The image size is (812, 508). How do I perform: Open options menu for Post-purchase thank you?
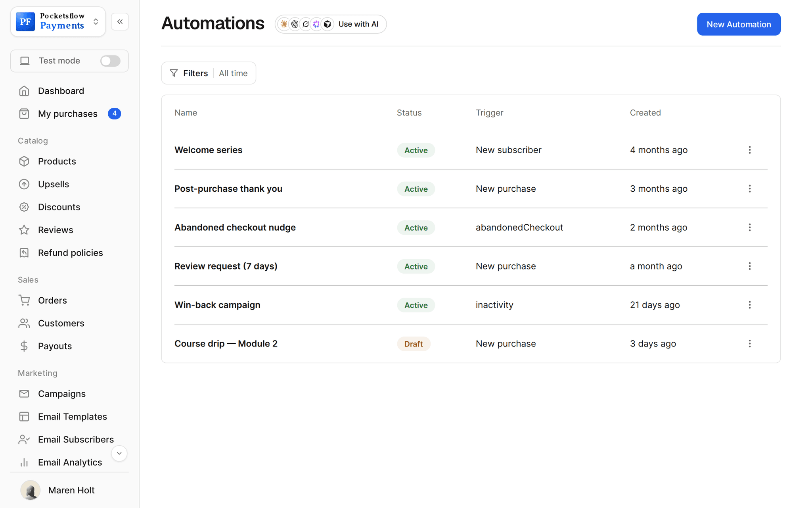click(x=749, y=189)
